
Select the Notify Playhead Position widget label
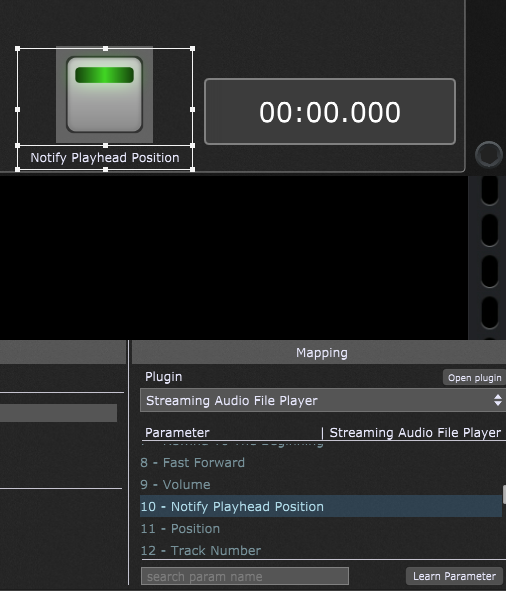[x=105, y=158]
